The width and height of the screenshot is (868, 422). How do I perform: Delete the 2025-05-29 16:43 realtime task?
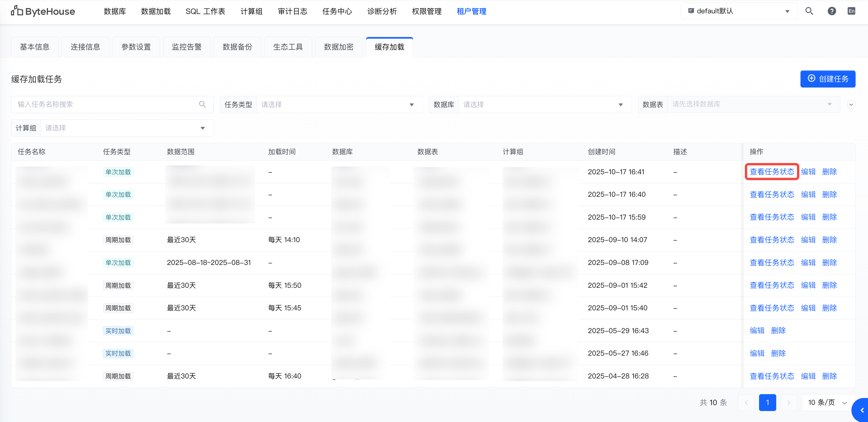point(778,331)
